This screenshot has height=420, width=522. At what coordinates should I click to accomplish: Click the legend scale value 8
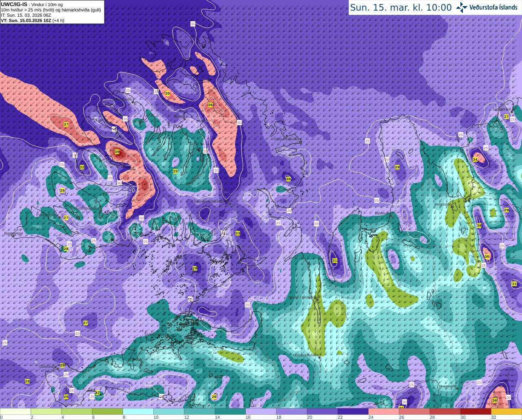[124, 417]
